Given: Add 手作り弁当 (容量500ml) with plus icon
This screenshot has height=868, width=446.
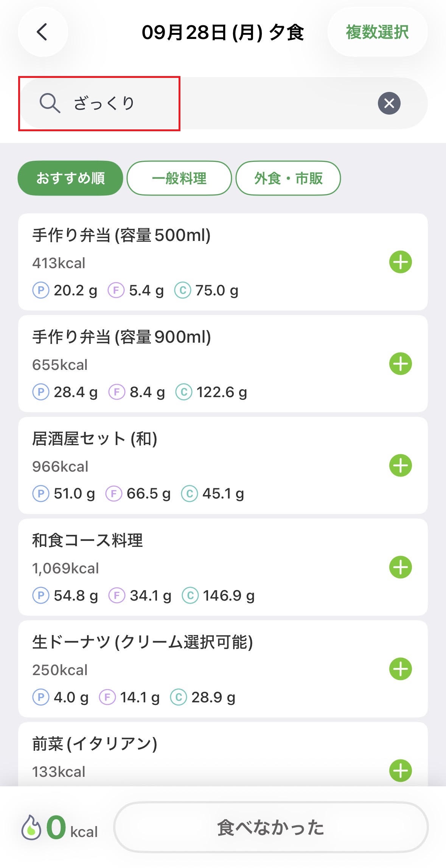Looking at the screenshot, I should coord(401,262).
